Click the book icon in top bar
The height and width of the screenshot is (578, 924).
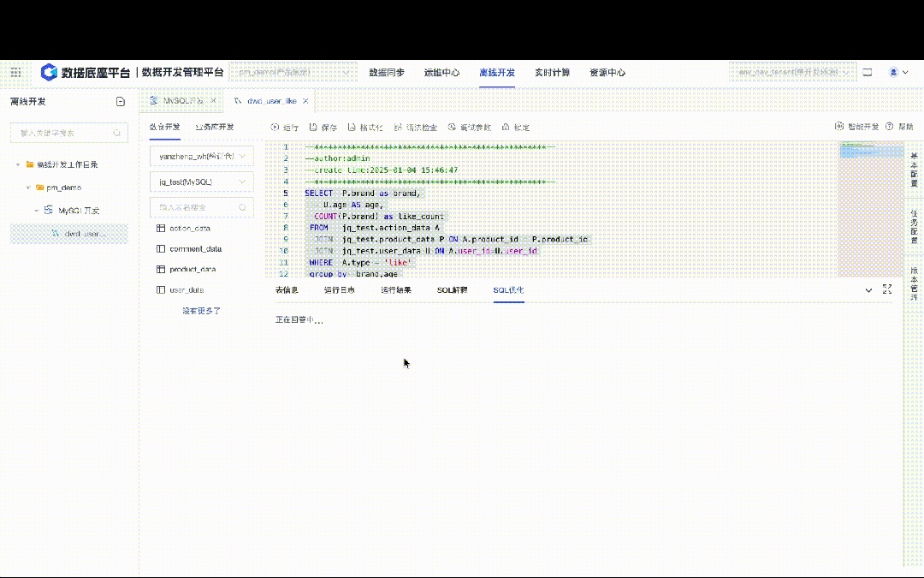(868, 73)
